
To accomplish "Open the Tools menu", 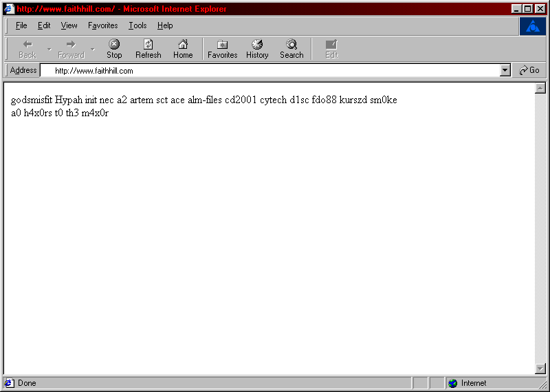I will coord(137,25).
